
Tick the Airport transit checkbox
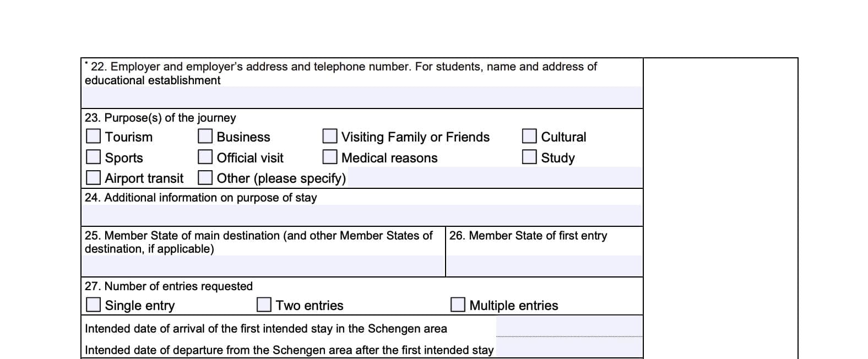click(94, 177)
